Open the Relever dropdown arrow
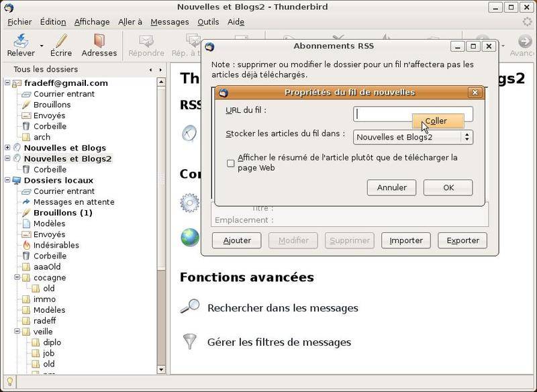Screen dimensions: 537x392 42,46
